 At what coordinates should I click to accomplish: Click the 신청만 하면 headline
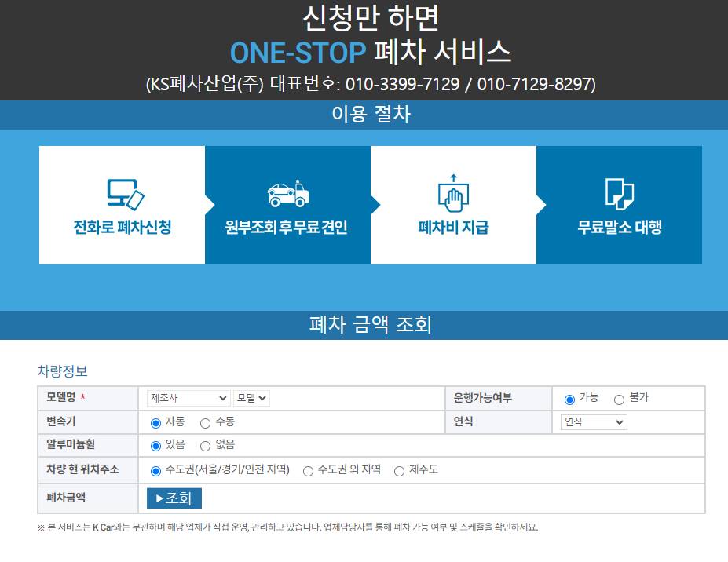[x=371, y=17]
